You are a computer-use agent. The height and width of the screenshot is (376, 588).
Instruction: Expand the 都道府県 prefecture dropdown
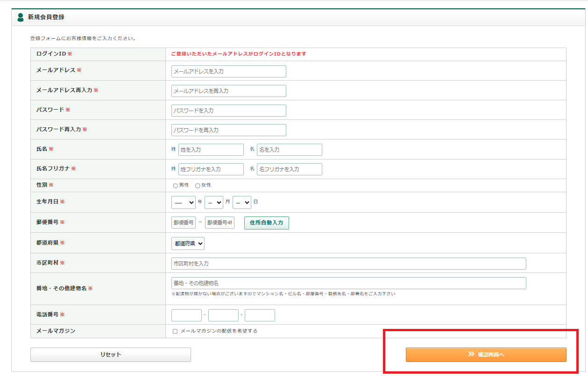coord(188,244)
